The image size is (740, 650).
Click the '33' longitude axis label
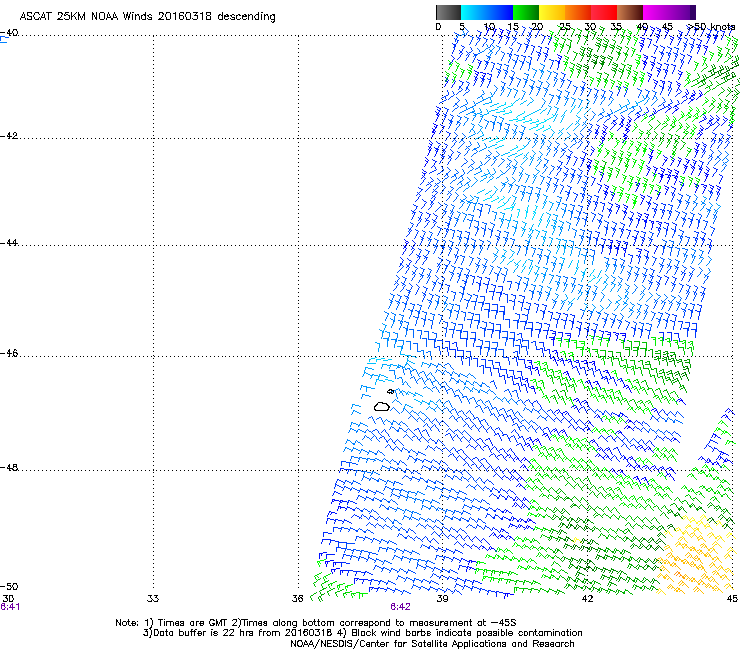point(153,599)
